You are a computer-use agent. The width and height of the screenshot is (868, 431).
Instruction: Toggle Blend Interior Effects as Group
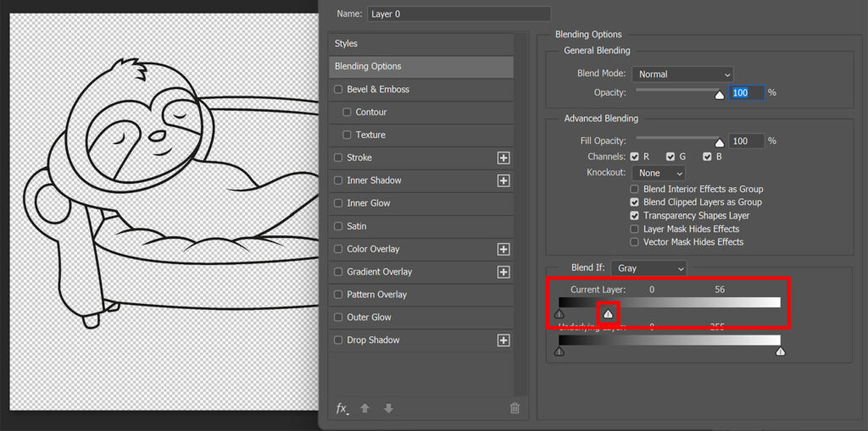(635, 189)
